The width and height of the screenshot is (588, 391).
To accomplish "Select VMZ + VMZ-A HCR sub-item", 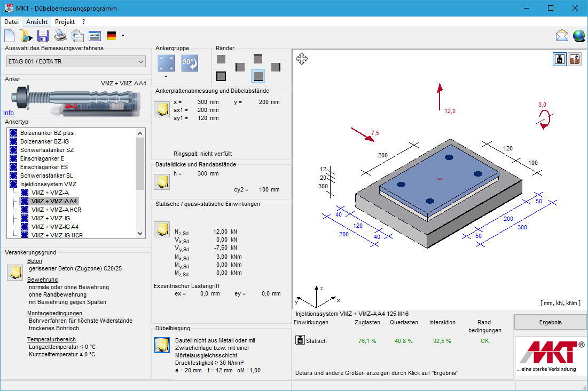I will point(56,210).
